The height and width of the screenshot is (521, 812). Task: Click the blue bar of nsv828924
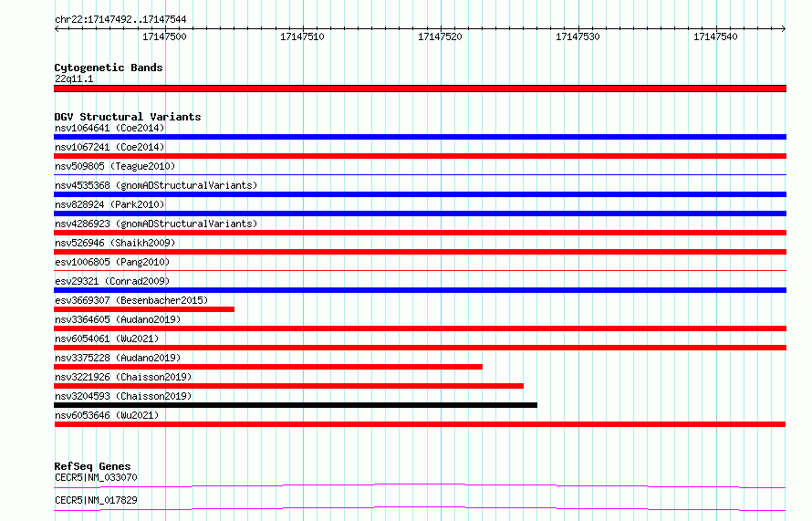[x=420, y=214]
